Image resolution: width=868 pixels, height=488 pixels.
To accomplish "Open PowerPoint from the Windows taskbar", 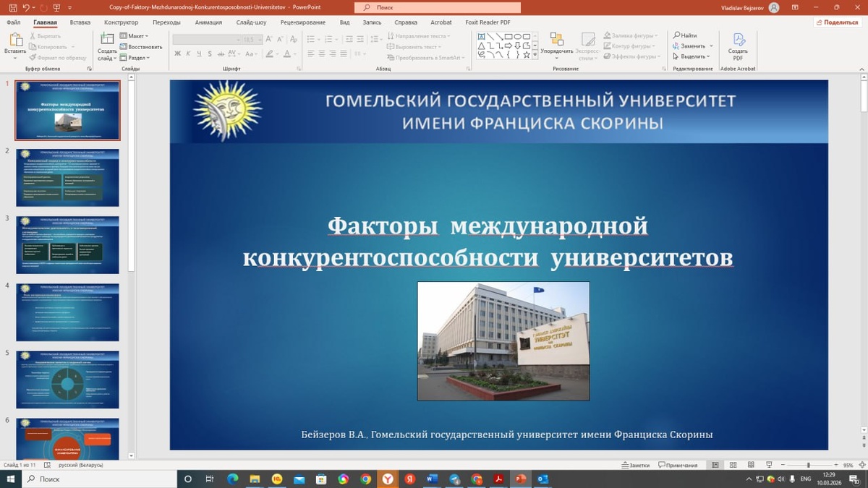I will click(x=520, y=479).
